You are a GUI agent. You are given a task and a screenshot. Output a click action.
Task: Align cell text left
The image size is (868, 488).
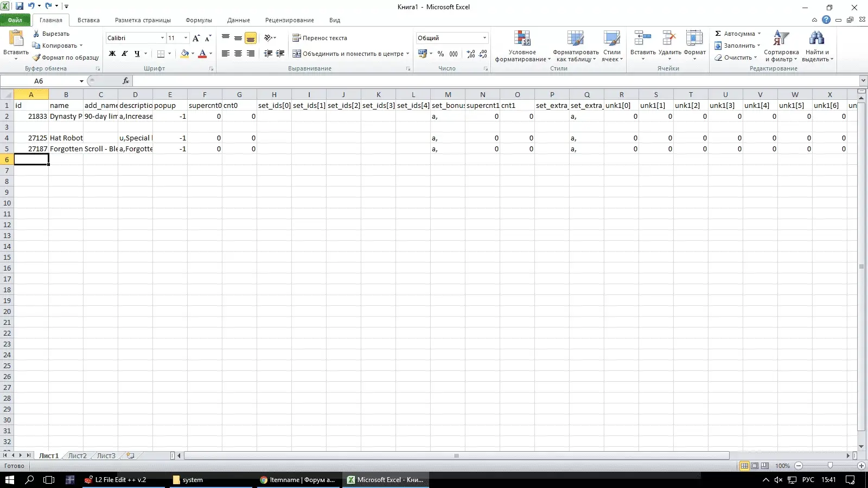(x=226, y=54)
